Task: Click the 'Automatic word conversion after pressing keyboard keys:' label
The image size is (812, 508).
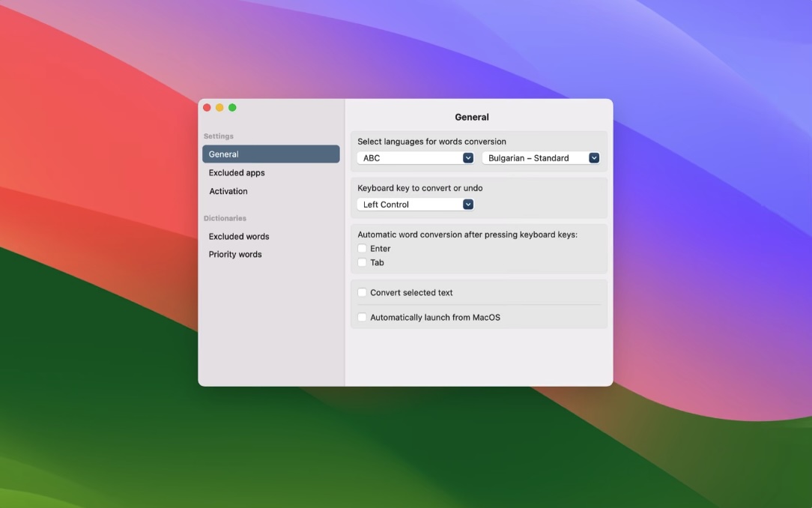Action: [x=467, y=235]
